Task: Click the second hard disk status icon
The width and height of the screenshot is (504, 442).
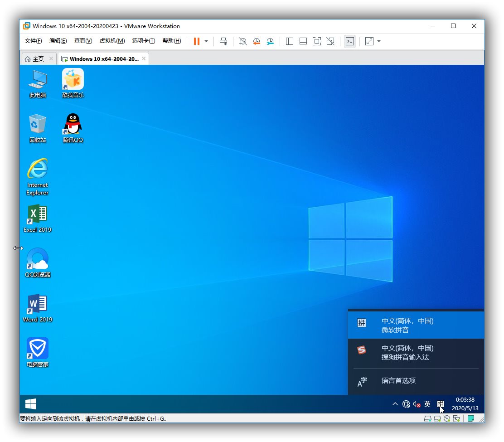Action: (x=437, y=418)
